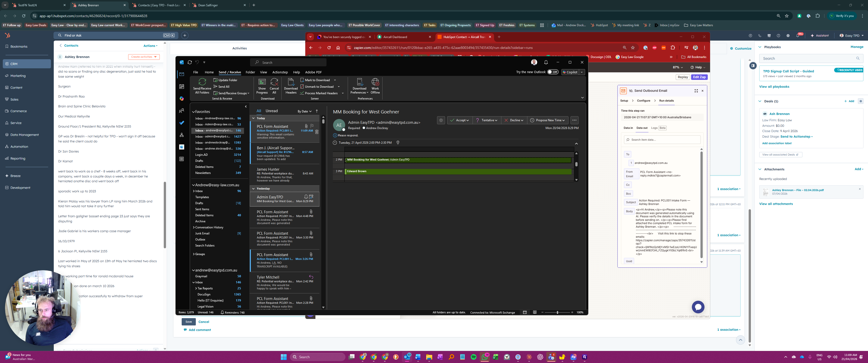Open the Outlook Calendar sidebar icon
Image resolution: width=868 pixels, height=363 pixels.
182,86
